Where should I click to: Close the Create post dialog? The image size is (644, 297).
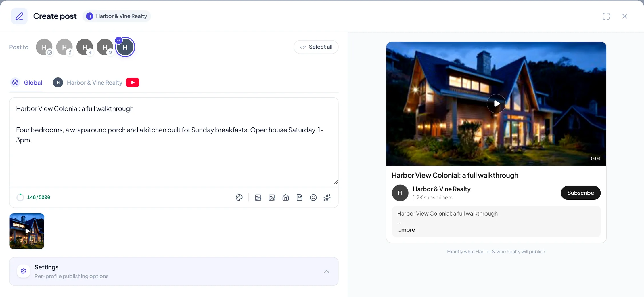pyautogui.click(x=624, y=16)
